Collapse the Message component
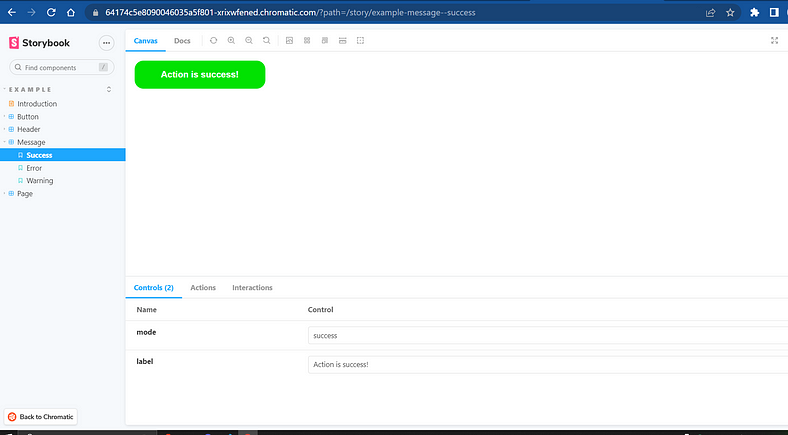This screenshot has width=788, height=435. pyautogui.click(x=31, y=142)
